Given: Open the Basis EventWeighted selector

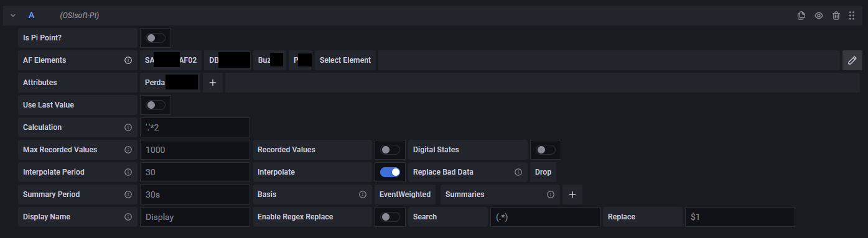Looking at the screenshot, I should [x=405, y=195].
